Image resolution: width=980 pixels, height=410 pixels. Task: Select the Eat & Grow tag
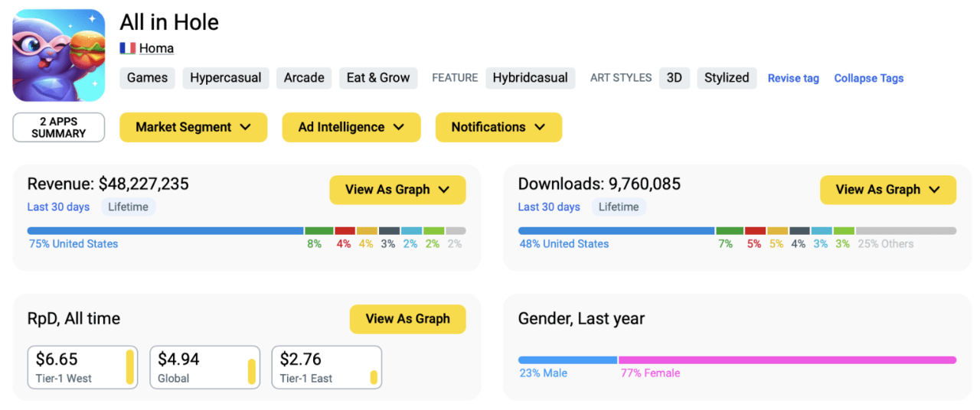pyautogui.click(x=378, y=78)
